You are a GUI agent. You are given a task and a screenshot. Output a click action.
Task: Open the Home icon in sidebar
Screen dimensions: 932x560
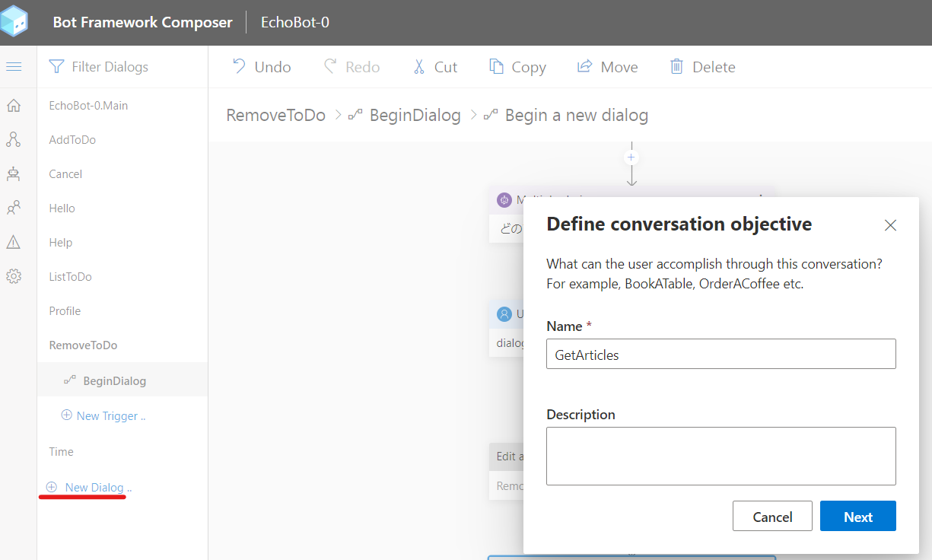(x=14, y=106)
